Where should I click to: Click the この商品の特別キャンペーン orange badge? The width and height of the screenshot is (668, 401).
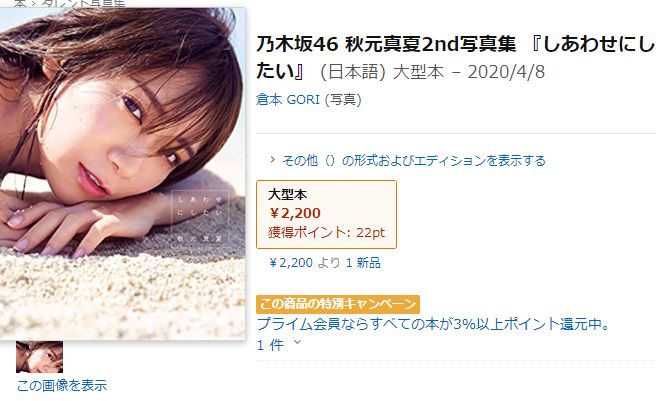[338, 304]
